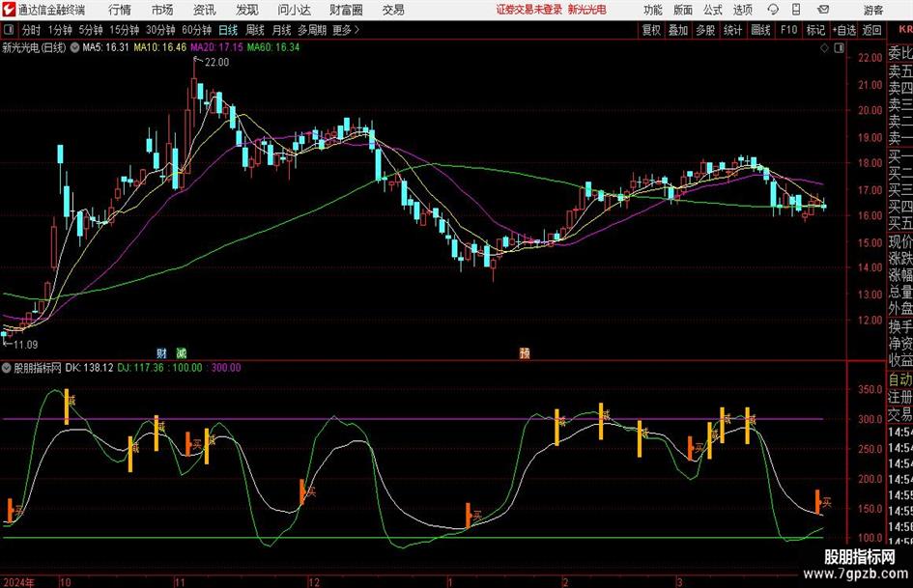Click the 22.00 high price label
Image resolution: width=913 pixels, height=588 pixels.
pos(216,63)
